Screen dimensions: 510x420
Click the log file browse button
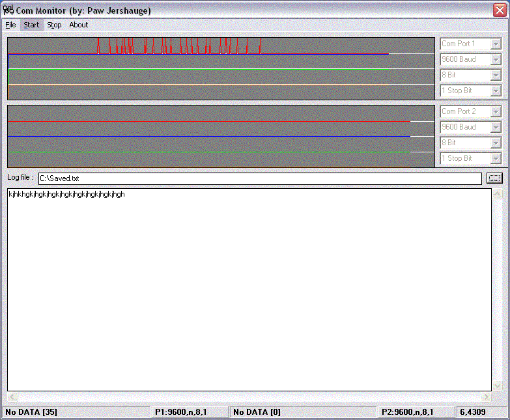(x=494, y=178)
